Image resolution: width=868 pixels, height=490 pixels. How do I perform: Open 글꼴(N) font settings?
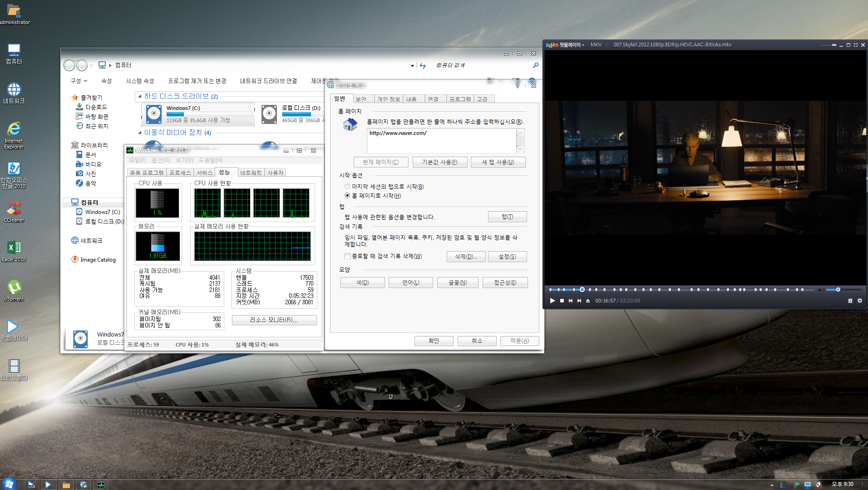(x=458, y=282)
